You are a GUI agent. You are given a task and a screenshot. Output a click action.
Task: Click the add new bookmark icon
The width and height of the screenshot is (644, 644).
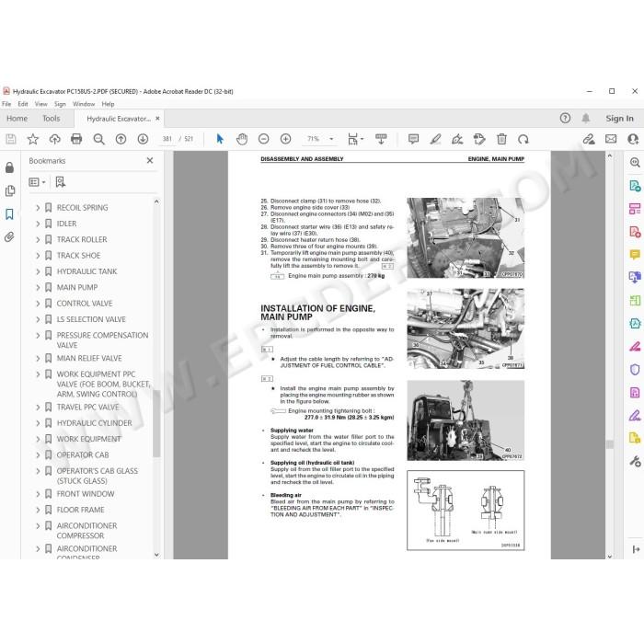(x=61, y=182)
